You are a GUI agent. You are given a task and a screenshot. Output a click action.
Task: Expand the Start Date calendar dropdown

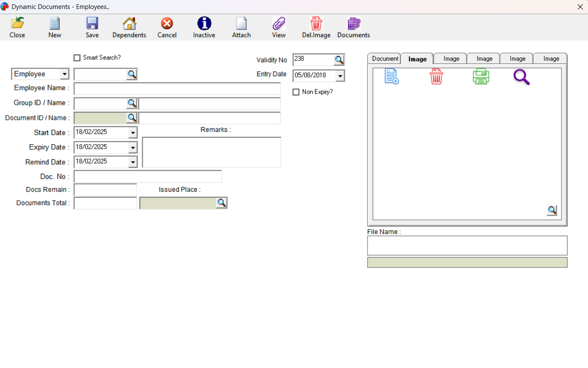click(x=132, y=133)
